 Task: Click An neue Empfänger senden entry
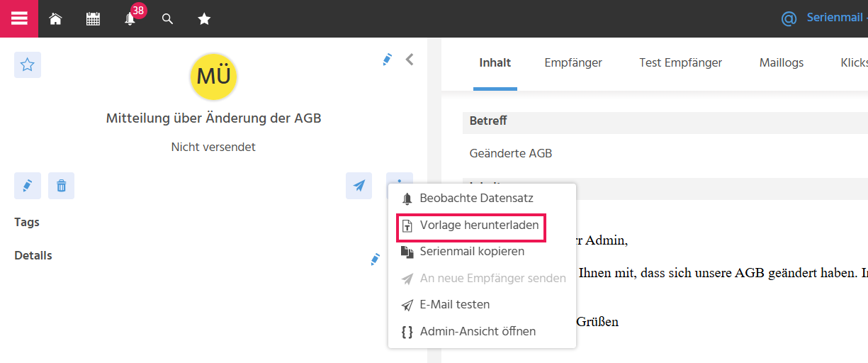pos(482,279)
